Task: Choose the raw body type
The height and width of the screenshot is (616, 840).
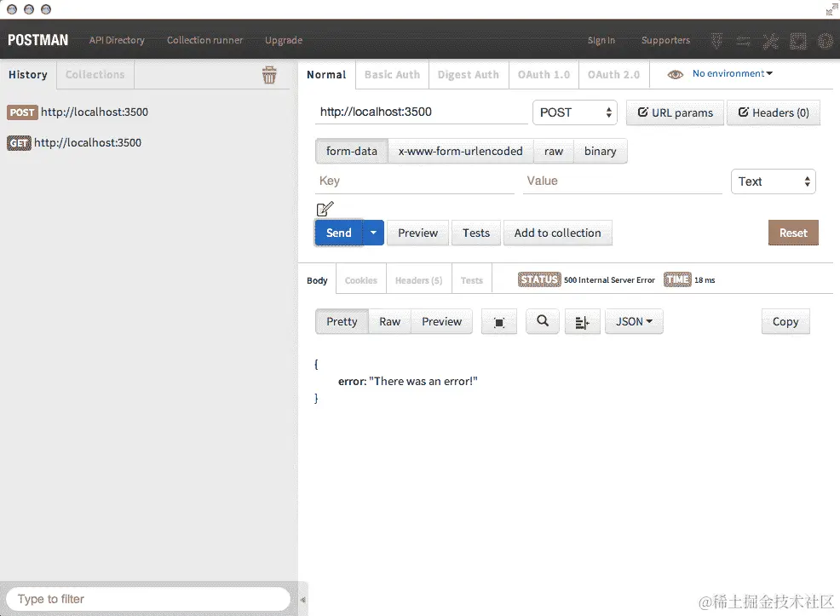Action: pos(554,151)
